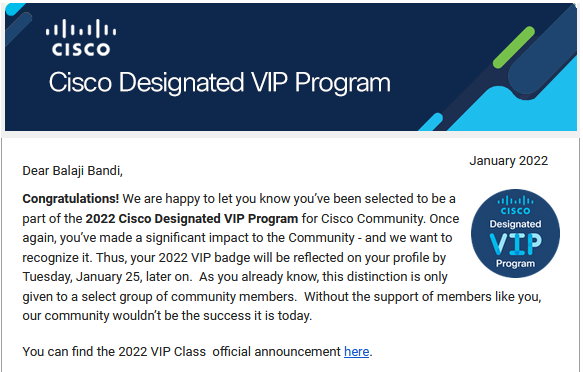
Task: Click the large 'VIP' letters in badge
Action: pos(515,244)
